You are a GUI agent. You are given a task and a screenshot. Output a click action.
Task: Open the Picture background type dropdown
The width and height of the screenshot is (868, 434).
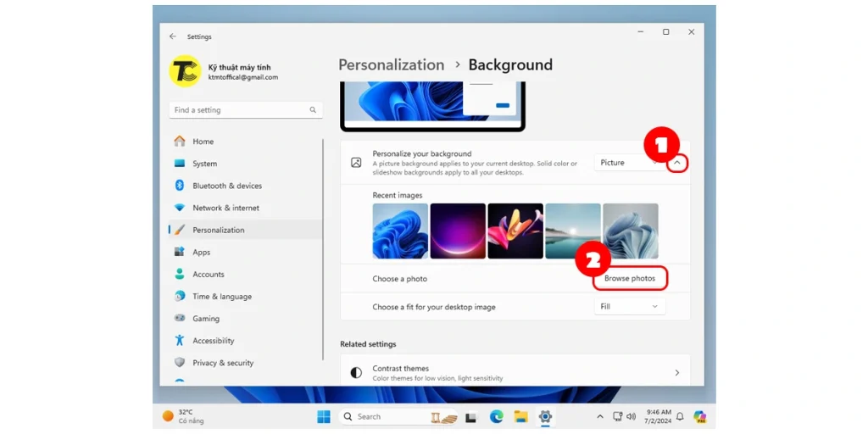[629, 163]
